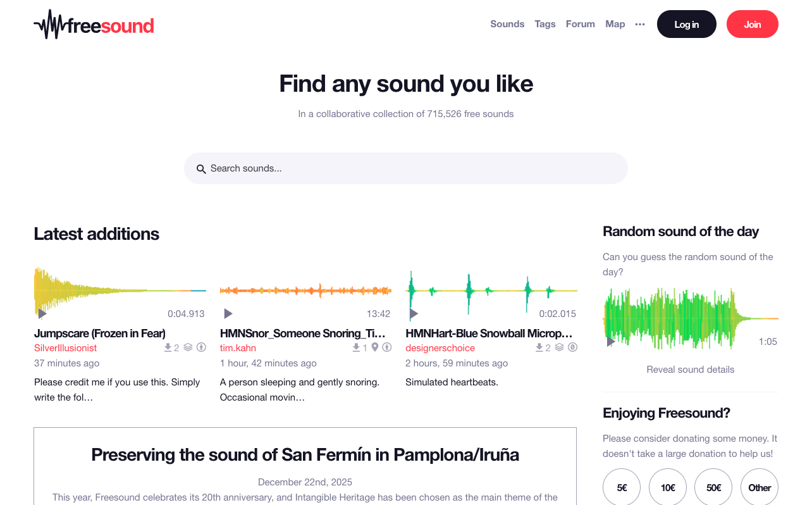Reveal sound details for random sound
This screenshot has height=505, width=812.
click(x=690, y=370)
